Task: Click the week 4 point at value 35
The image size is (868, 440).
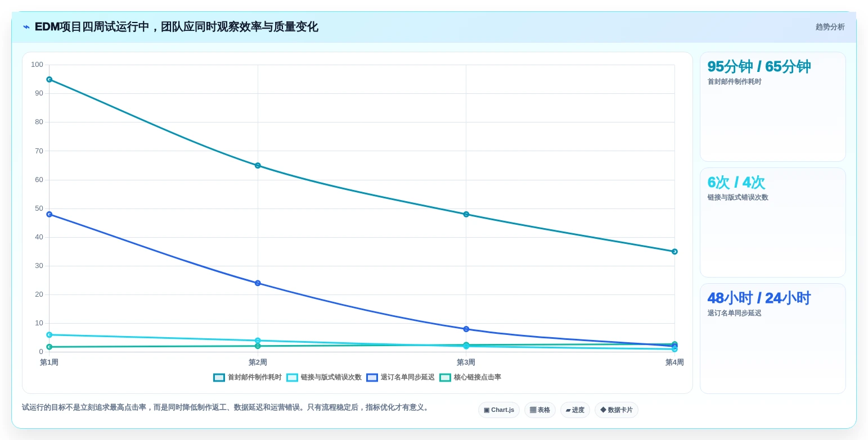Action: [674, 252]
